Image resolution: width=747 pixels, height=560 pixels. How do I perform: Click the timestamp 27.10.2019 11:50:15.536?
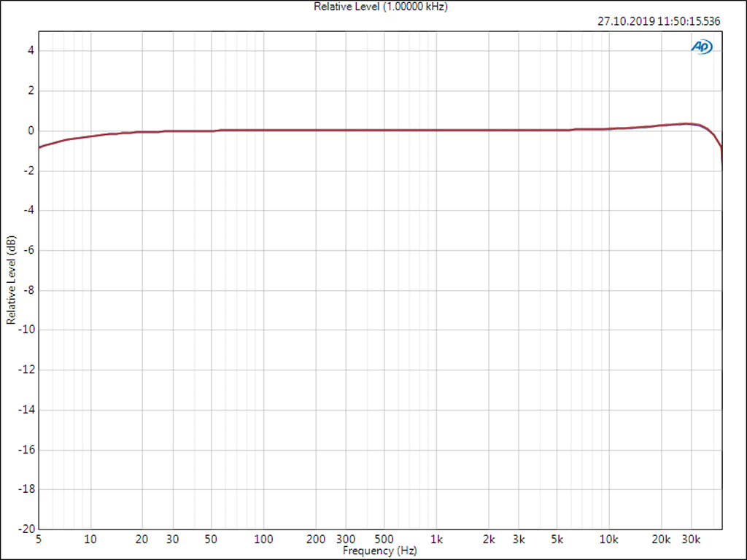pyautogui.click(x=659, y=21)
